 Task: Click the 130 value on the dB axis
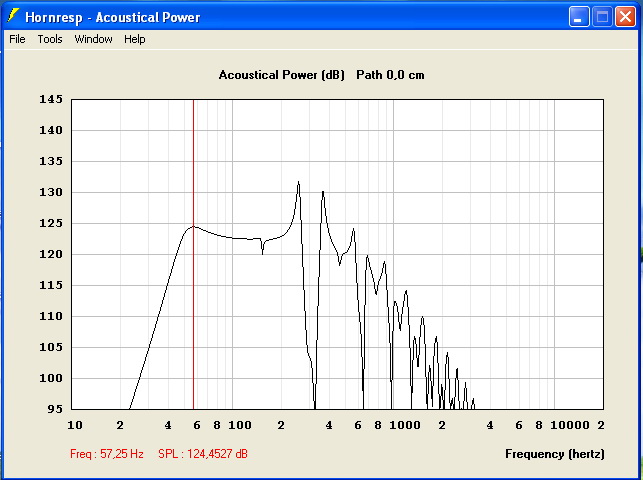point(51,192)
